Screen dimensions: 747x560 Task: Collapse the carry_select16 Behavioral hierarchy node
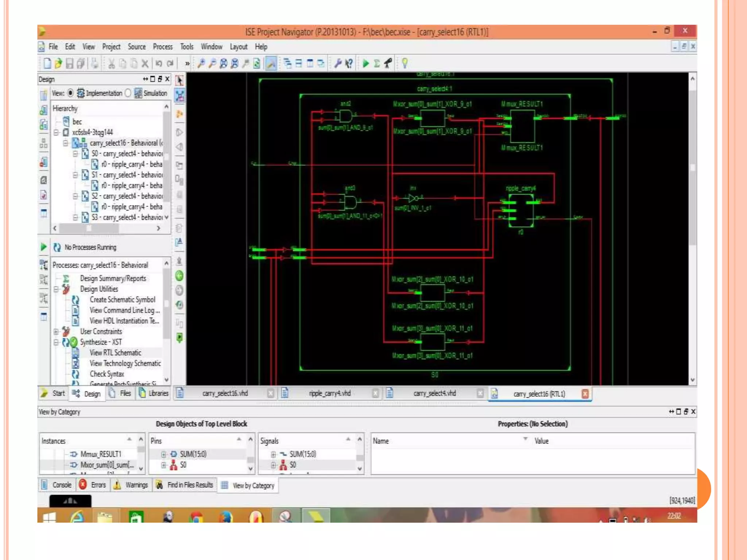pos(66,143)
